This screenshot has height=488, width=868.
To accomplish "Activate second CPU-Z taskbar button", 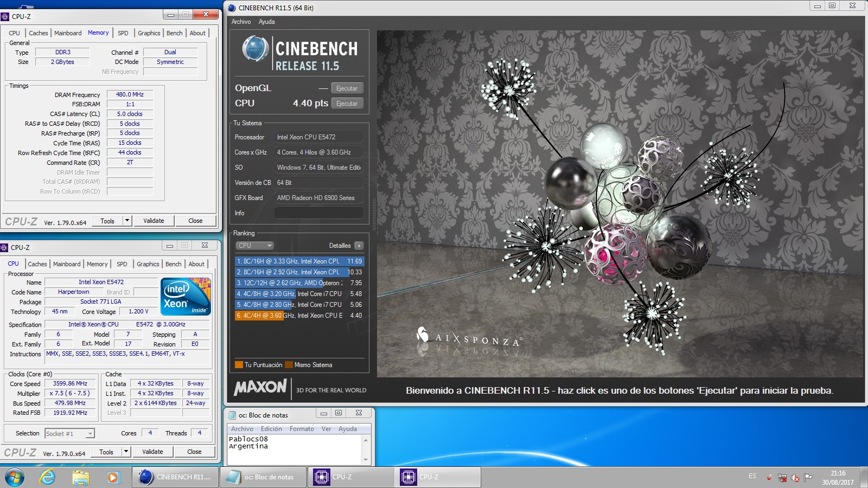I will click(438, 477).
